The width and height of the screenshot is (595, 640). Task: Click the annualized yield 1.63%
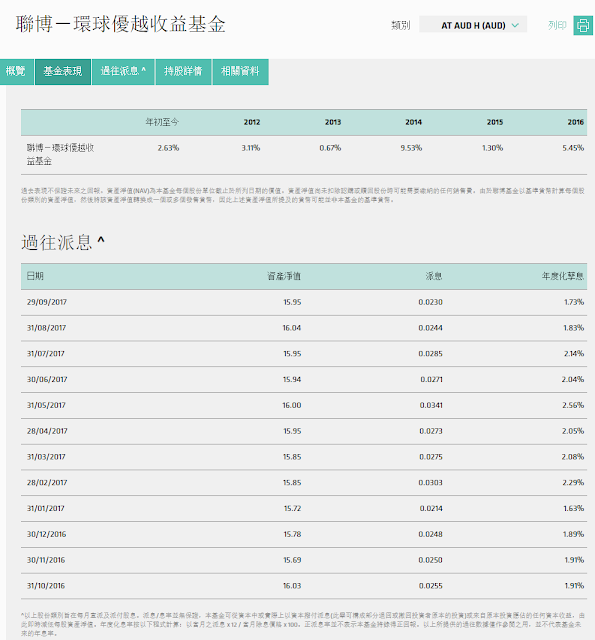[x=574, y=508]
